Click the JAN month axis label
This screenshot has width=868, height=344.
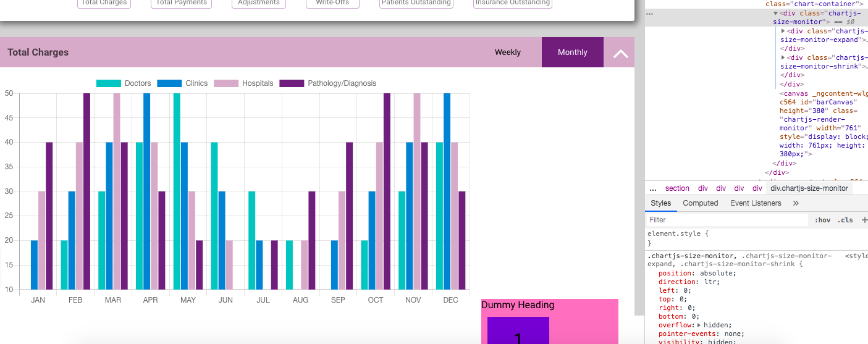[38, 300]
